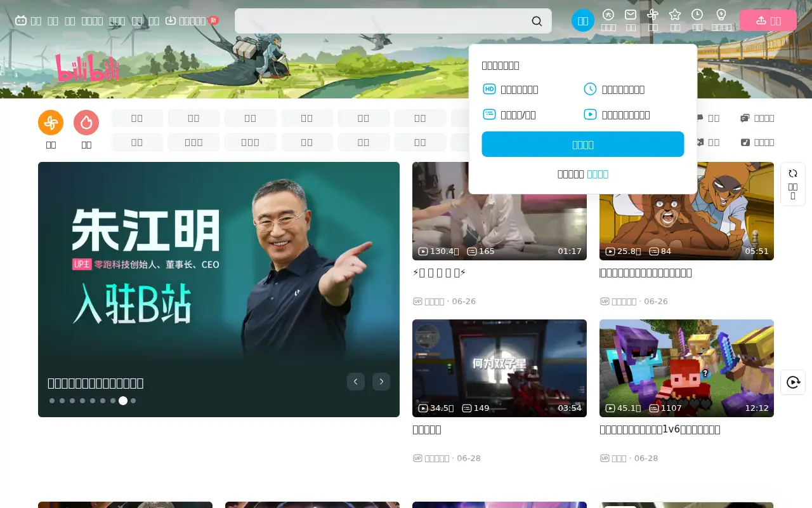
Task: Click the comment bubble icon in the login popup
Action: point(489,114)
